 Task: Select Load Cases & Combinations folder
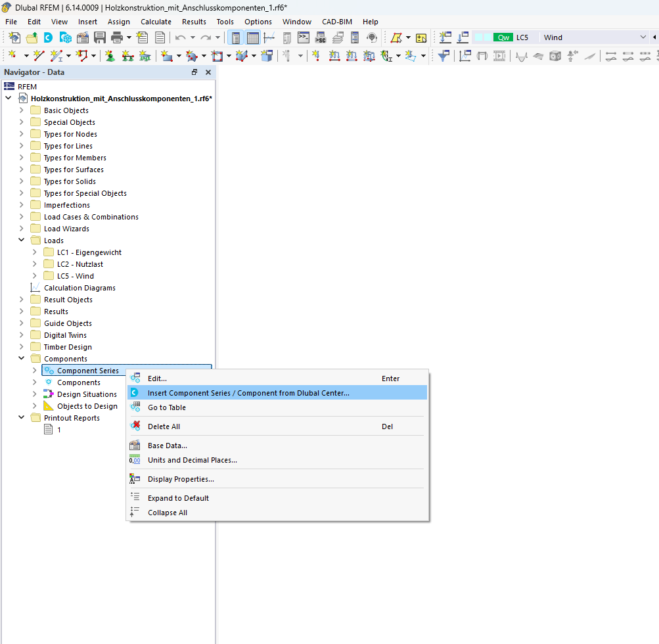pyautogui.click(x=91, y=217)
